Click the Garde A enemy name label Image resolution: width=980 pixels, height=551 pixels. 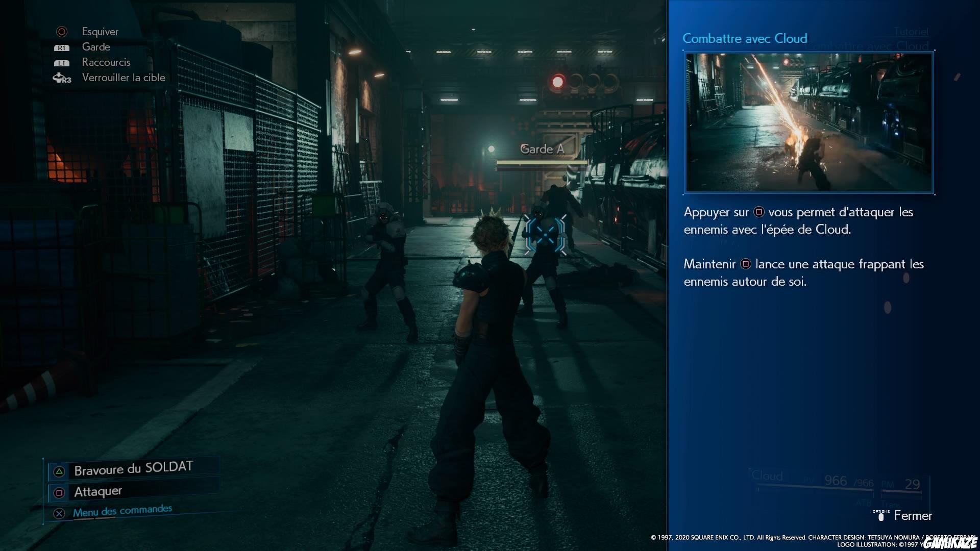542,149
